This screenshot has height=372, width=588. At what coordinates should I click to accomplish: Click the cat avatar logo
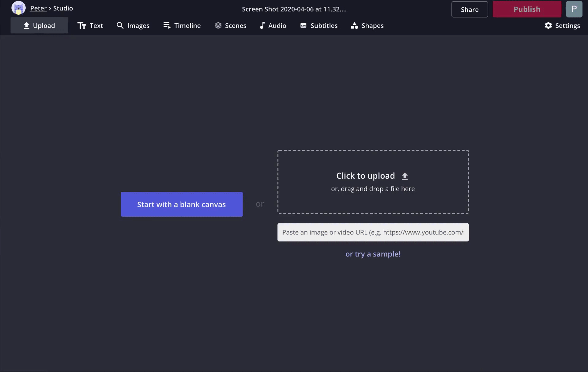click(18, 8)
